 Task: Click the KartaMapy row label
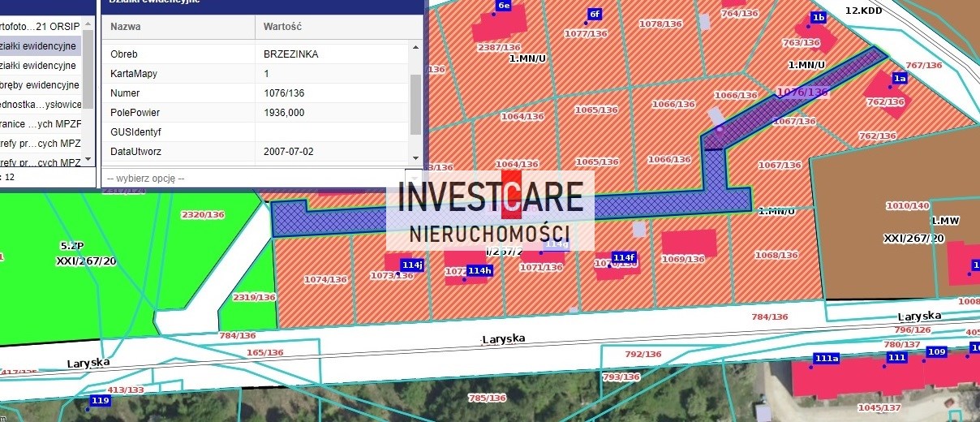click(133, 74)
